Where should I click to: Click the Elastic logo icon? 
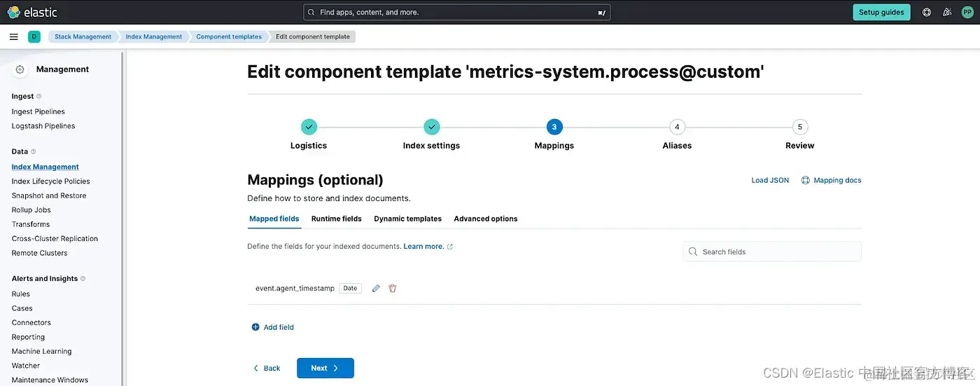pyautogui.click(x=14, y=12)
